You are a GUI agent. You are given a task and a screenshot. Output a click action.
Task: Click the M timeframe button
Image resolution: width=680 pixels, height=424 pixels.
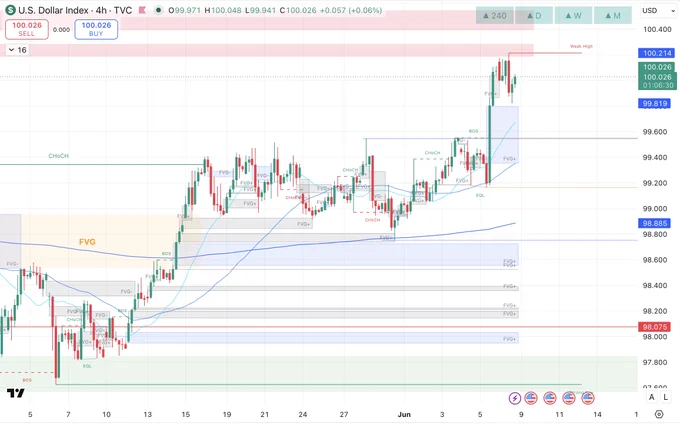(x=612, y=16)
